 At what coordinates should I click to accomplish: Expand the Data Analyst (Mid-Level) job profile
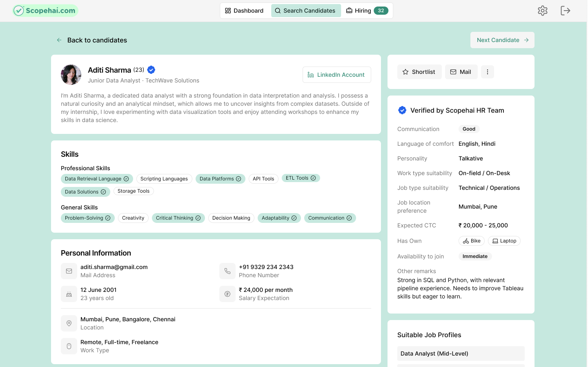pos(461,354)
